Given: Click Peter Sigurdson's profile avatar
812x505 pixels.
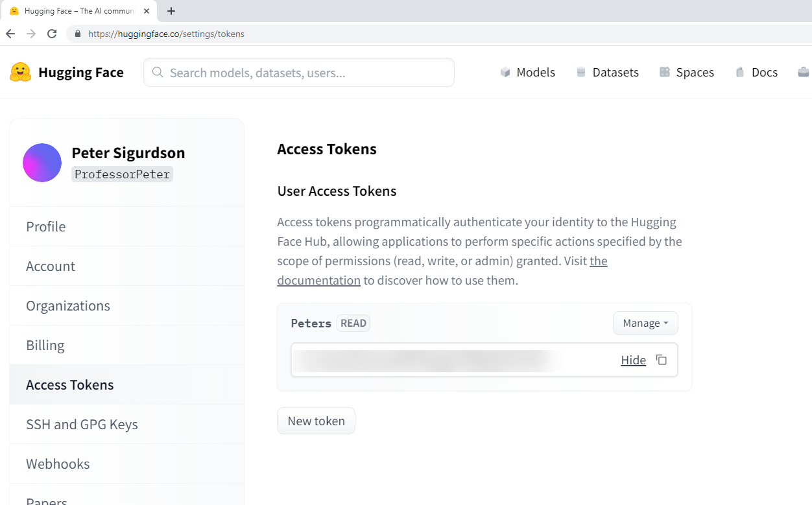Looking at the screenshot, I should (42, 163).
